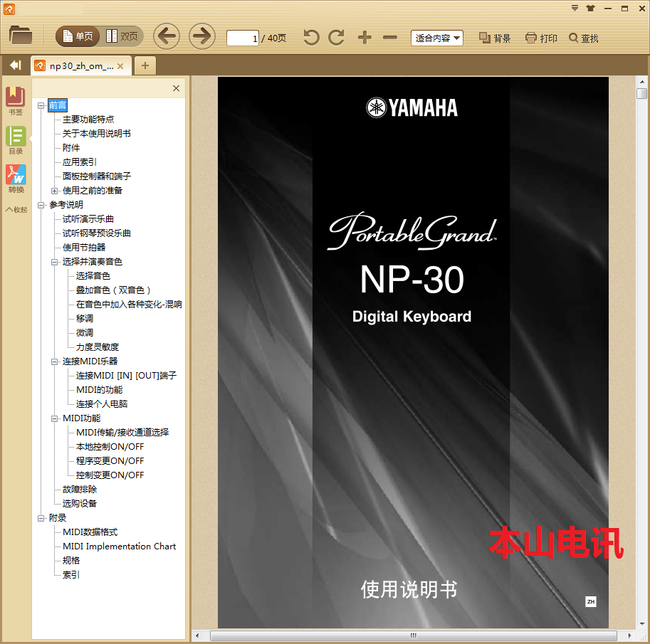Switch to single page view (单页)
The image size is (650, 644).
[x=78, y=36]
